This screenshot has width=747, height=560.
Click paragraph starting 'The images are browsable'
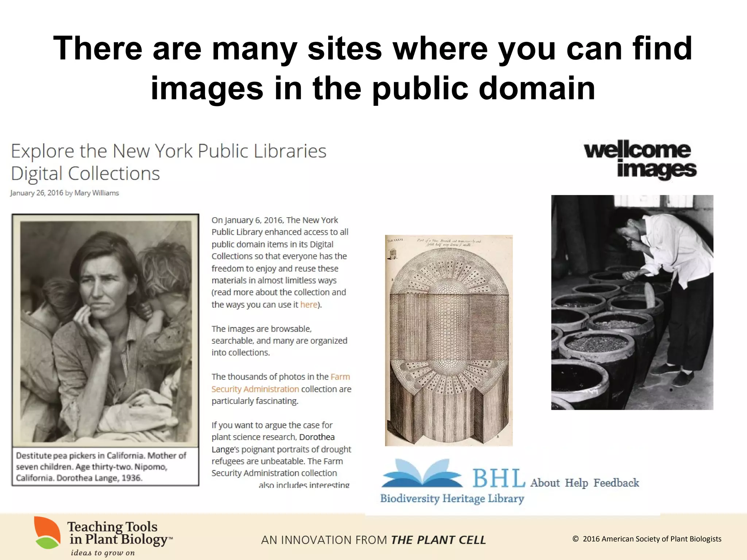coord(279,341)
